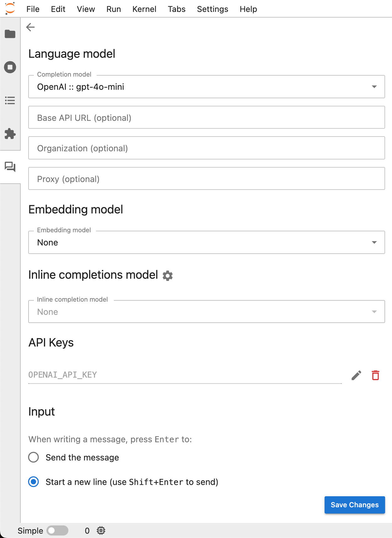The image size is (392, 538).
Task: Expand the Completion model dropdown
Action: click(x=207, y=87)
